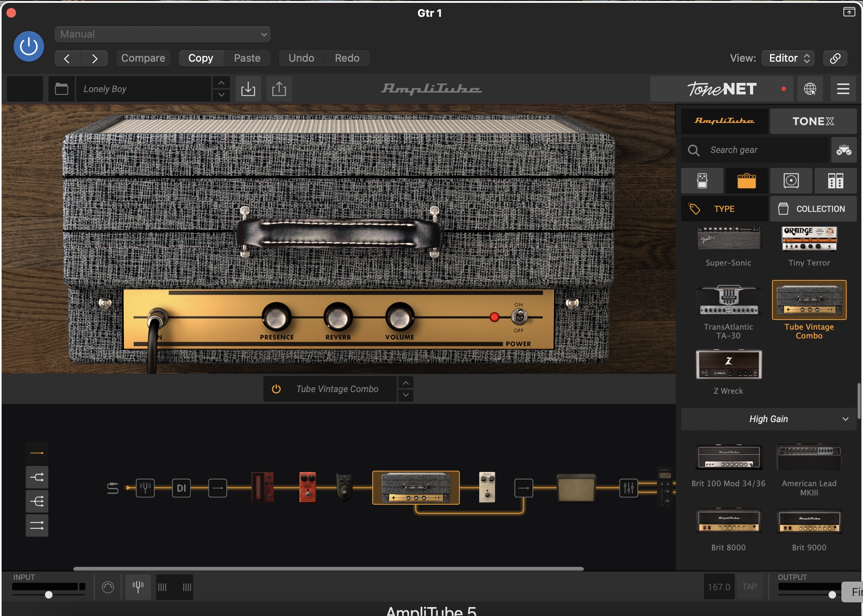Click the export preset share icon
The width and height of the screenshot is (863, 616).
click(279, 89)
